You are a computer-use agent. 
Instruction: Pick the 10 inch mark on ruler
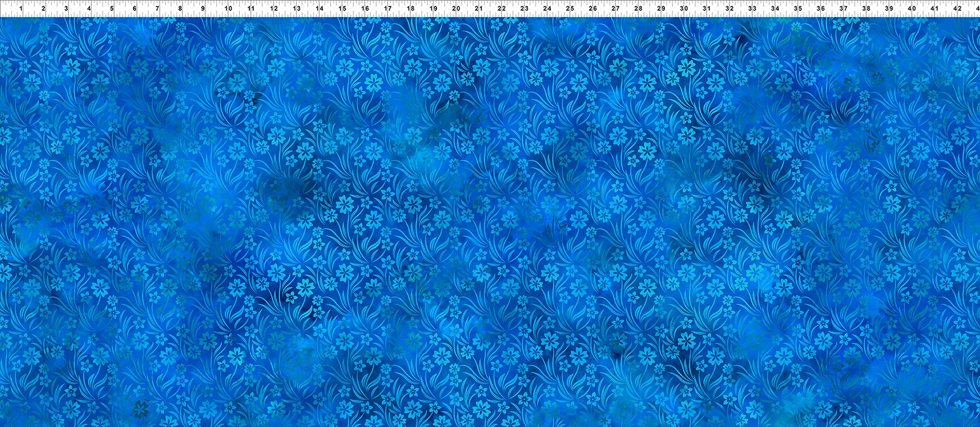[x=227, y=9]
